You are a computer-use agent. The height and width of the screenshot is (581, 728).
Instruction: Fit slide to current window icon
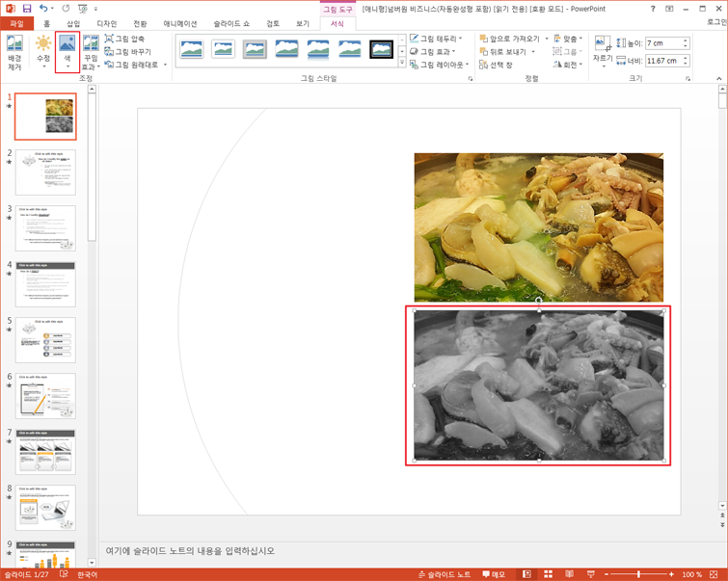coord(714,574)
